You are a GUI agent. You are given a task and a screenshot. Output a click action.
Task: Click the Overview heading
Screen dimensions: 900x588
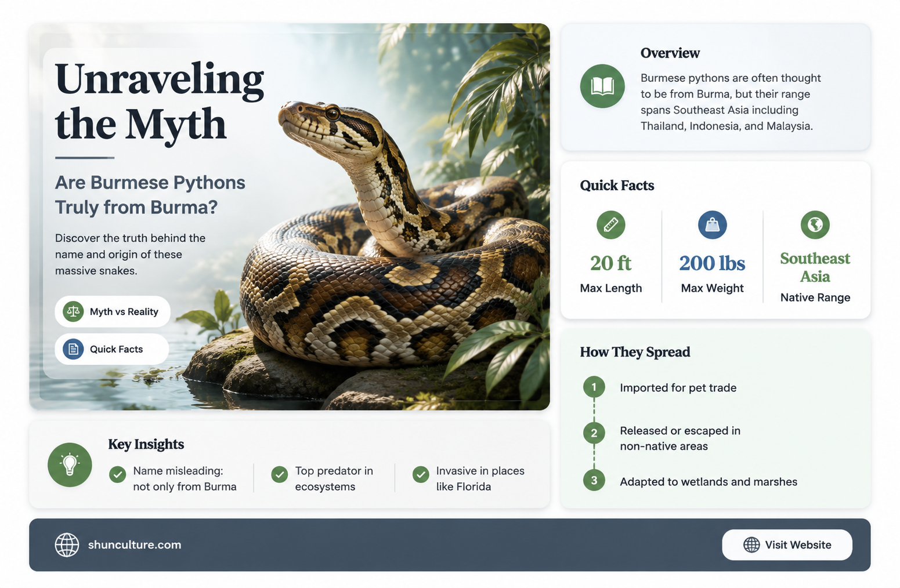tap(670, 53)
